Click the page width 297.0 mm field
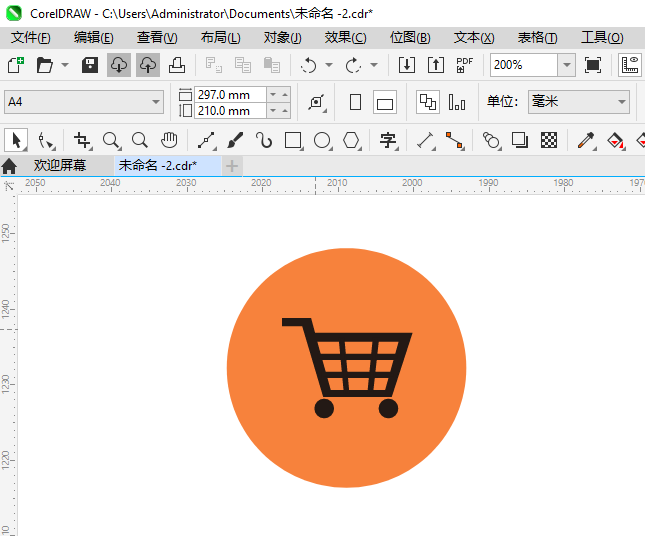This screenshot has height=536, width=645. pos(230,95)
